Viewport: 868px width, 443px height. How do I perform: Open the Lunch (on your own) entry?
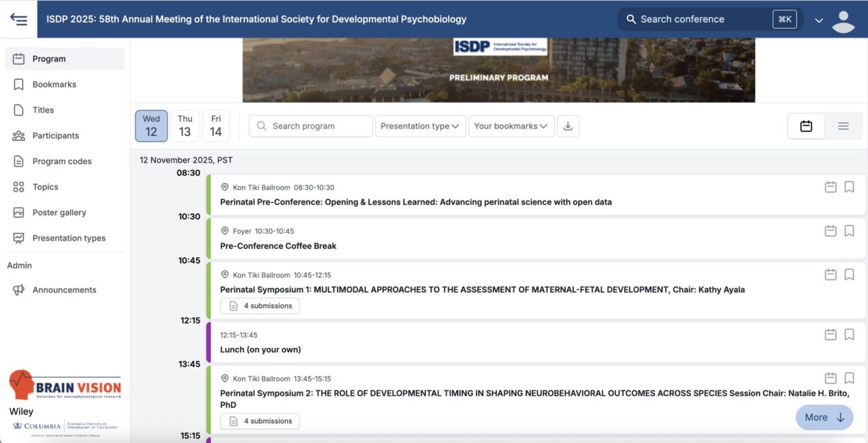[x=260, y=349]
